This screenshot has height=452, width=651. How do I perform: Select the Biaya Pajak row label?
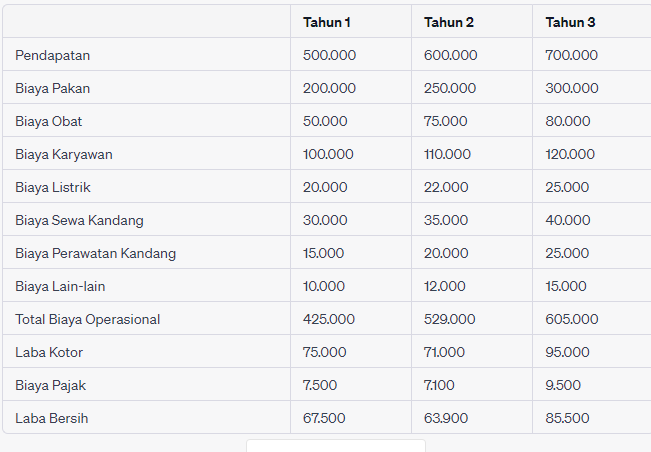click(50, 385)
